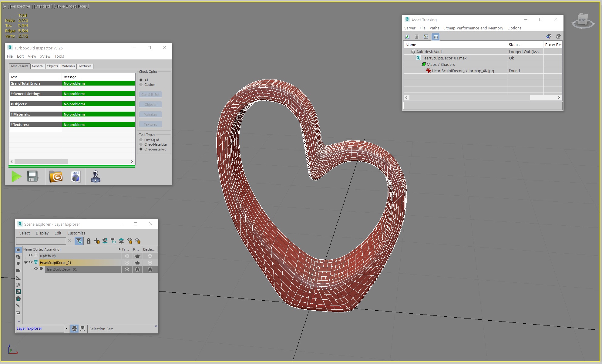This screenshot has width=602, height=364.
Task: Select table view icon in Asset Tracking
Action: [436, 37]
